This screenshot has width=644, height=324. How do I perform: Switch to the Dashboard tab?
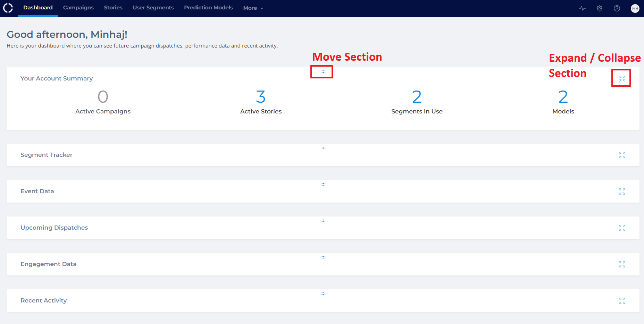(x=38, y=8)
